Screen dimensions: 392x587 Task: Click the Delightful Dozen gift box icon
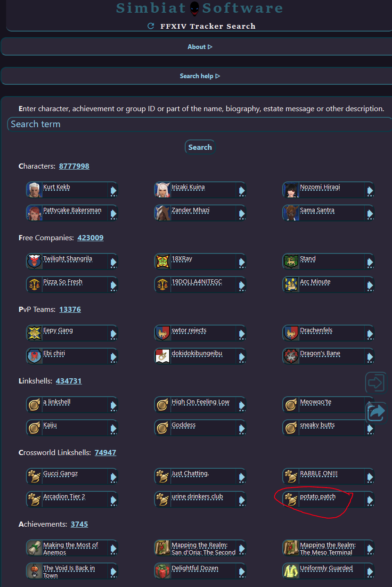(163, 571)
